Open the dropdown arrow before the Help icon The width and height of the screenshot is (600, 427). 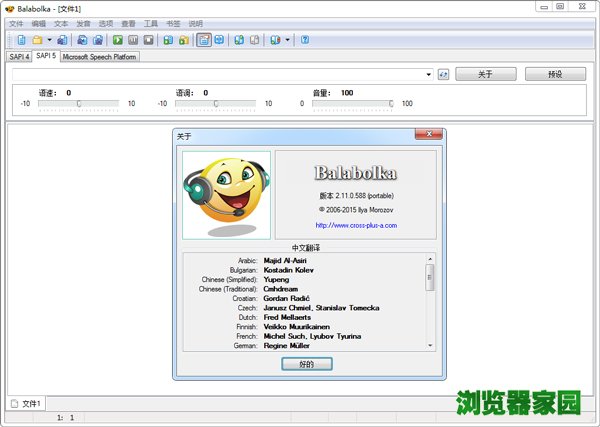(288, 40)
